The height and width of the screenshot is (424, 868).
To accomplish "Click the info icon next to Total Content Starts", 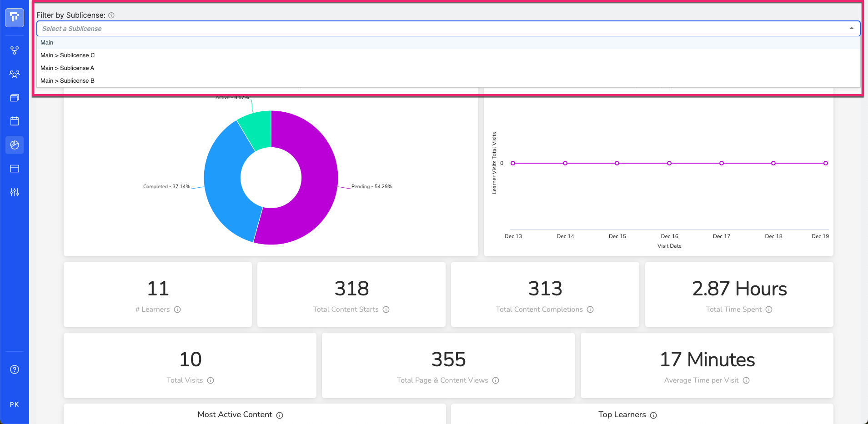I will [386, 309].
